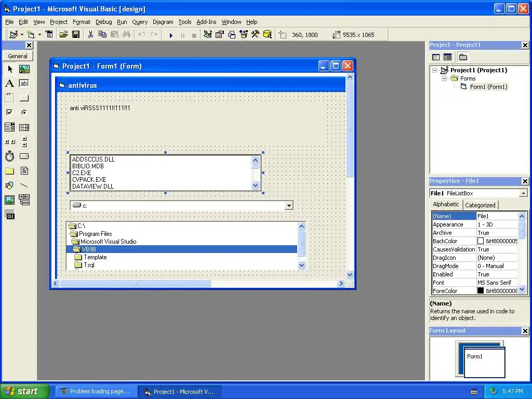
Task: Open the Project menu
Action: (59, 22)
